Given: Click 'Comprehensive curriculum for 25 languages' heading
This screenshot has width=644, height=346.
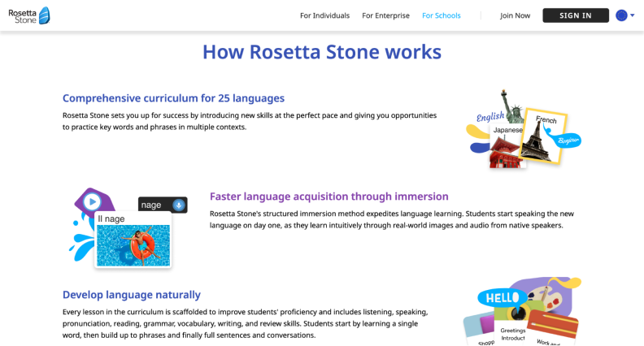Looking at the screenshot, I should coord(173,98).
